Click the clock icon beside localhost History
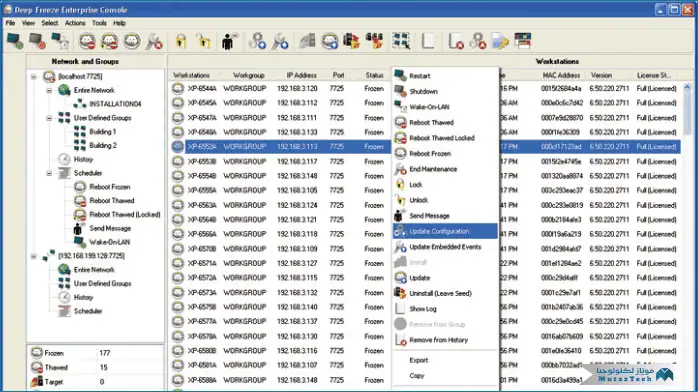 (64, 159)
